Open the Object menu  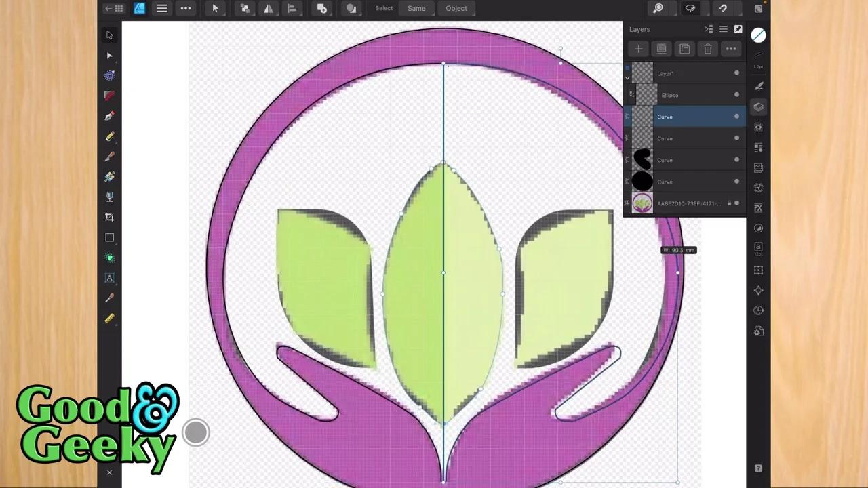click(456, 8)
